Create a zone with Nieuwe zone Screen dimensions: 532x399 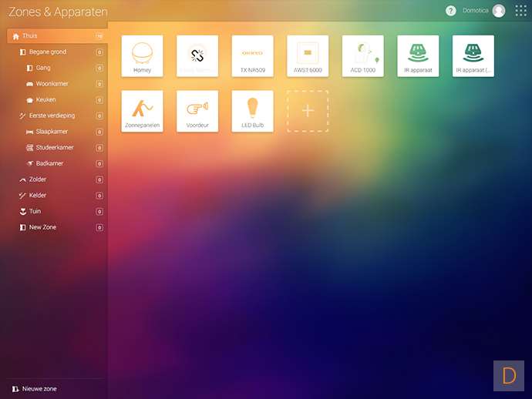(34, 389)
